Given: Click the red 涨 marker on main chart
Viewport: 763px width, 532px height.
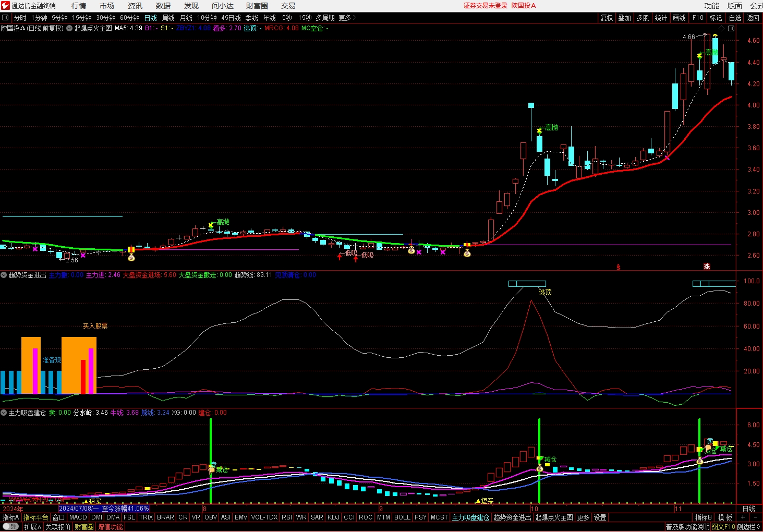Looking at the screenshot, I should (x=707, y=267).
